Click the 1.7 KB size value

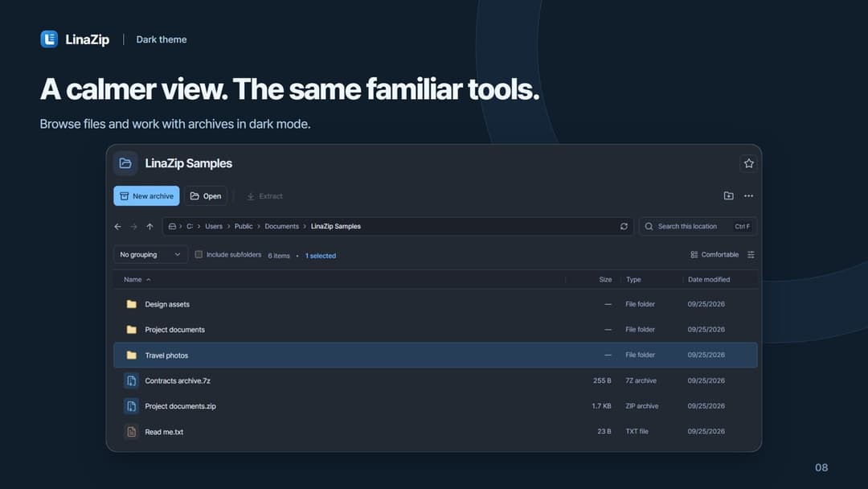[x=601, y=406]
